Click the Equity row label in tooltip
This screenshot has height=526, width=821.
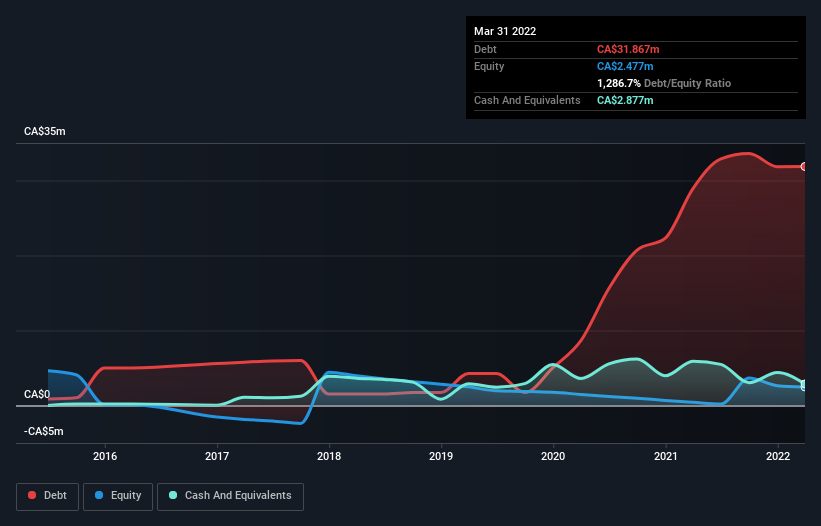(x=489, y=66)
